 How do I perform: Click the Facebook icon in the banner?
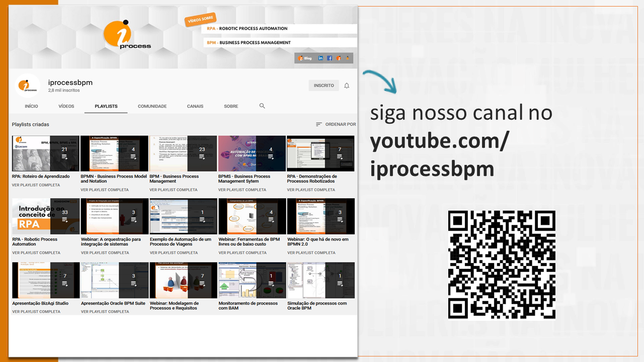point(330,58)
